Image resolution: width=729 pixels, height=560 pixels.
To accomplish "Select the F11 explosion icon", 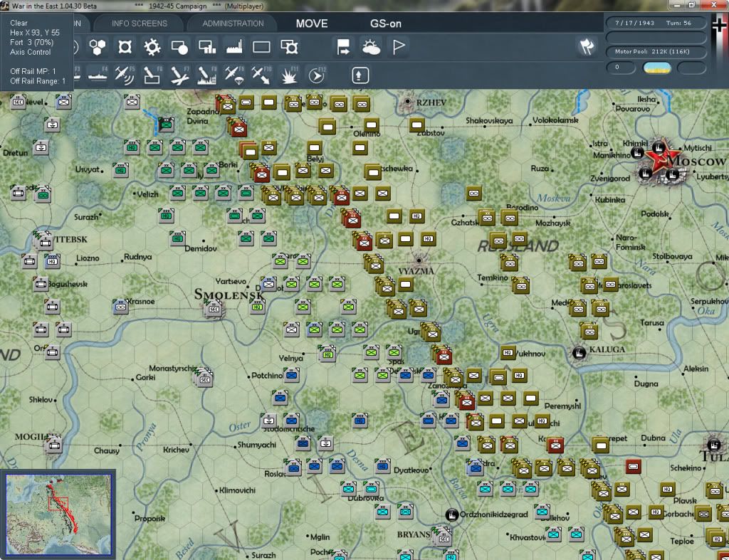I will 289,75.
